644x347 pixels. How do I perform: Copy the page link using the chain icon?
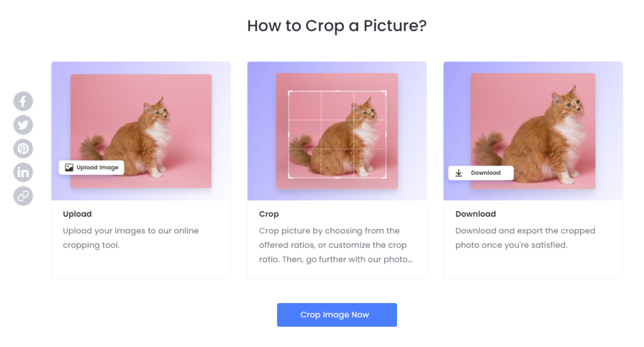(x=23, y=196)
